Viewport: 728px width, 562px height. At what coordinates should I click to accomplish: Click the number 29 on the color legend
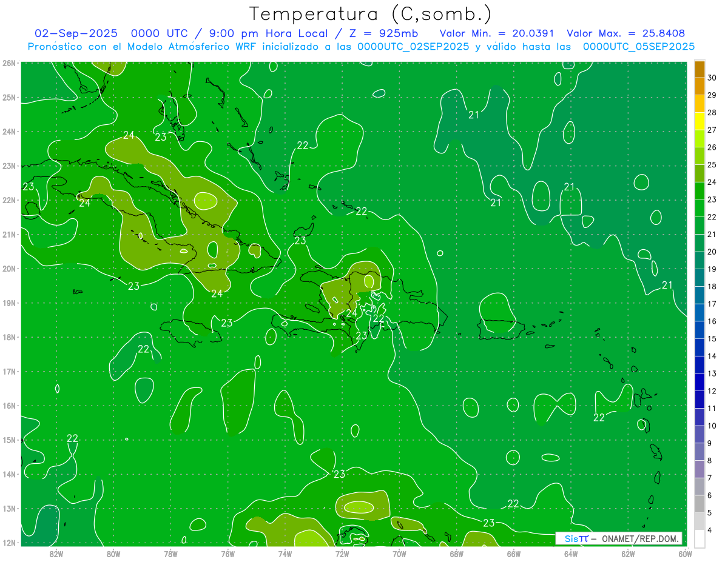point(712,95)
